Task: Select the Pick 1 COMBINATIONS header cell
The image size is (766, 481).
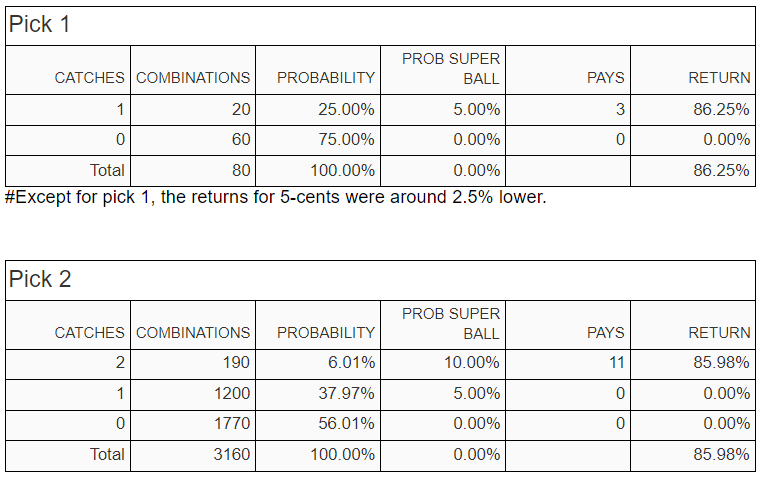Action: coord(193,70)
